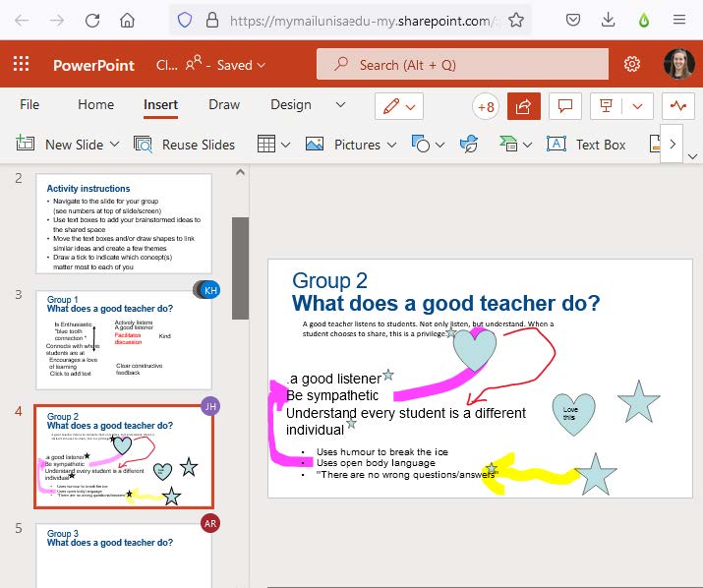Click the Share icon button
Image resolution: width=703 pixels, height=588 pixels.
[523, 105]
